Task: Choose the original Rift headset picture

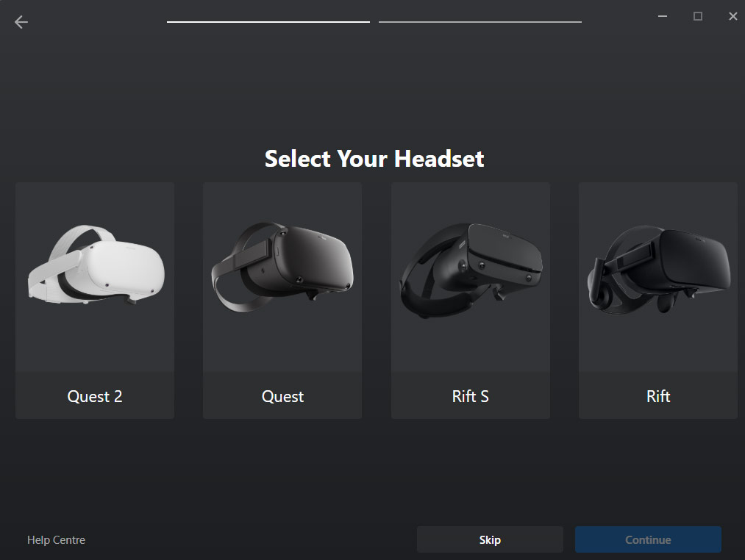Action: click(658, 270)
